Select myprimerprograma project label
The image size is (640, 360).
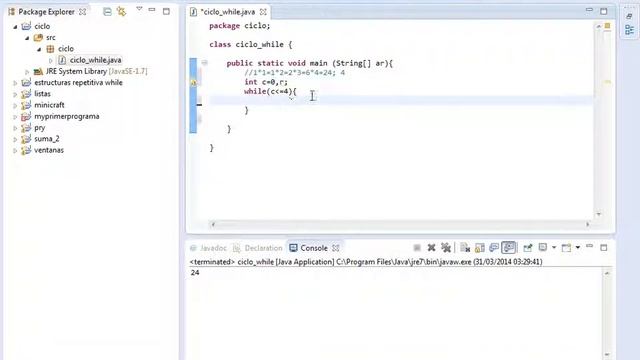[x=67, y=116]
